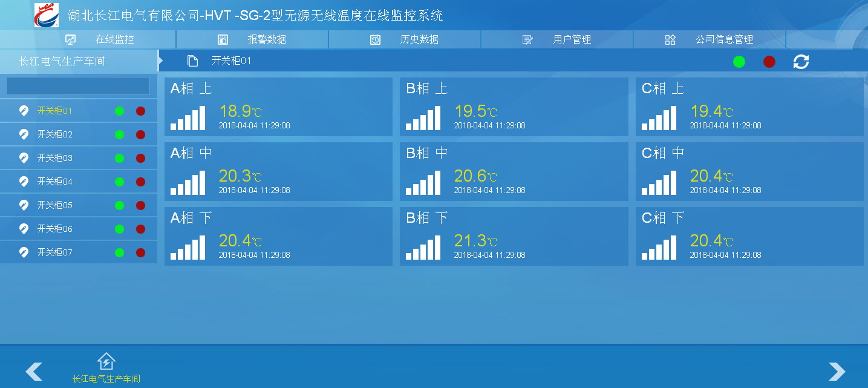Click the search field above cabinet list

(78, 86)
